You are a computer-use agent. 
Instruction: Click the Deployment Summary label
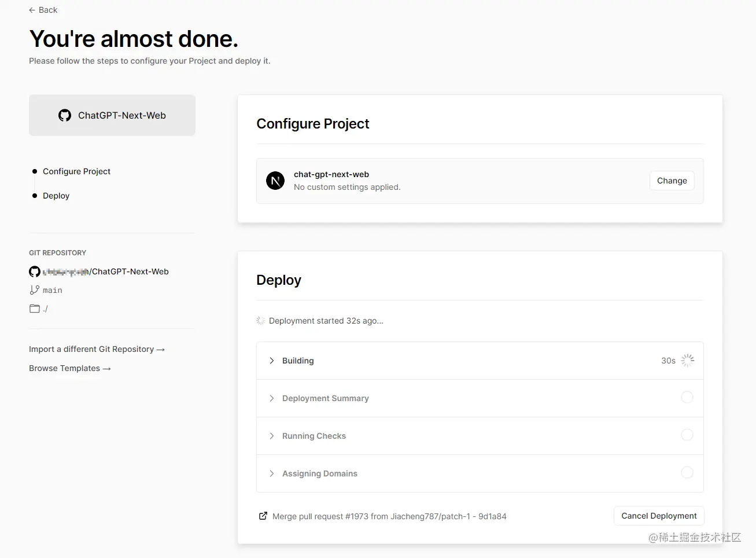click(x=326, y=398)
